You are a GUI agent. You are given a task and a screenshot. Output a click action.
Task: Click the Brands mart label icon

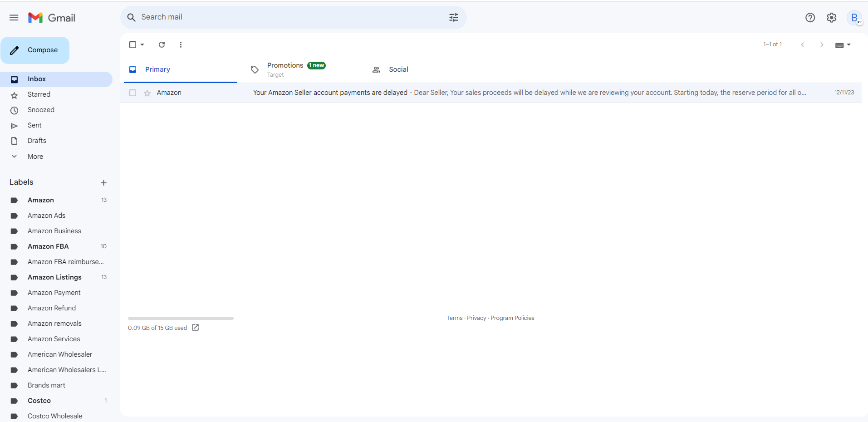pos(14,385)
